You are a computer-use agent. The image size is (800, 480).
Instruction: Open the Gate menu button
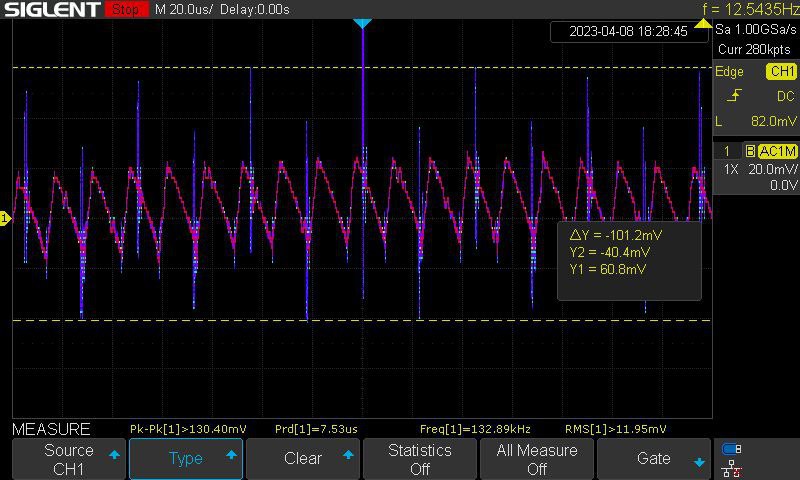click(x=654, y=459)
